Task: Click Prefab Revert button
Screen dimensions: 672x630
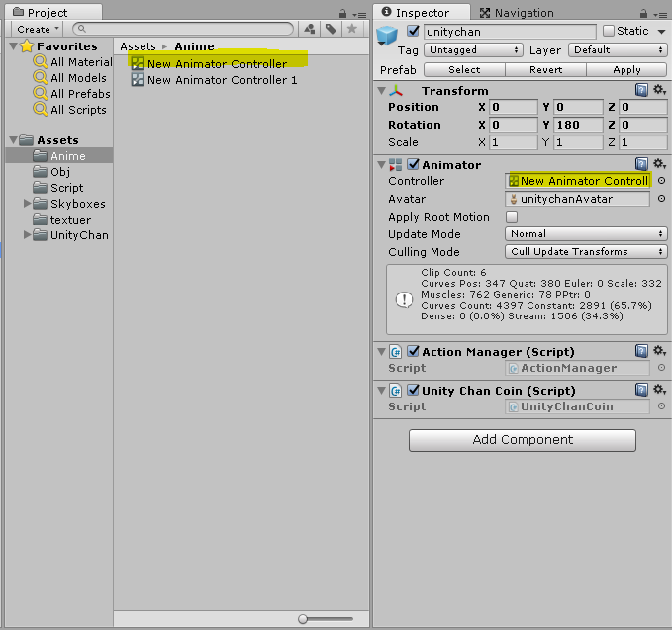Action: coord(545,69)
